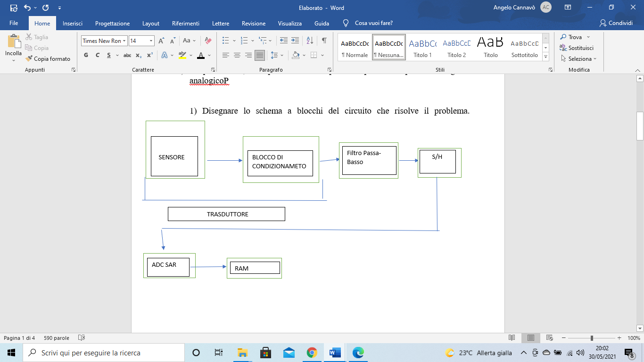This screenshot has width=644, height=362.
Task: Click the justify alignment button
Action: pyautogui.click(x=260, y=55)
